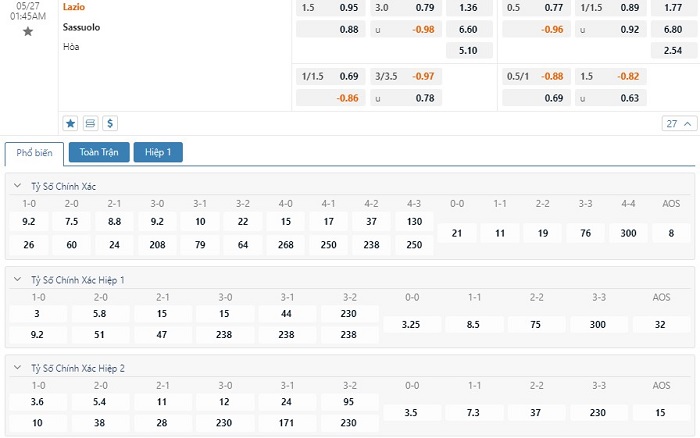
Task: Pick full-time 4-4 draw at 300
Action: tap(628, 233)
